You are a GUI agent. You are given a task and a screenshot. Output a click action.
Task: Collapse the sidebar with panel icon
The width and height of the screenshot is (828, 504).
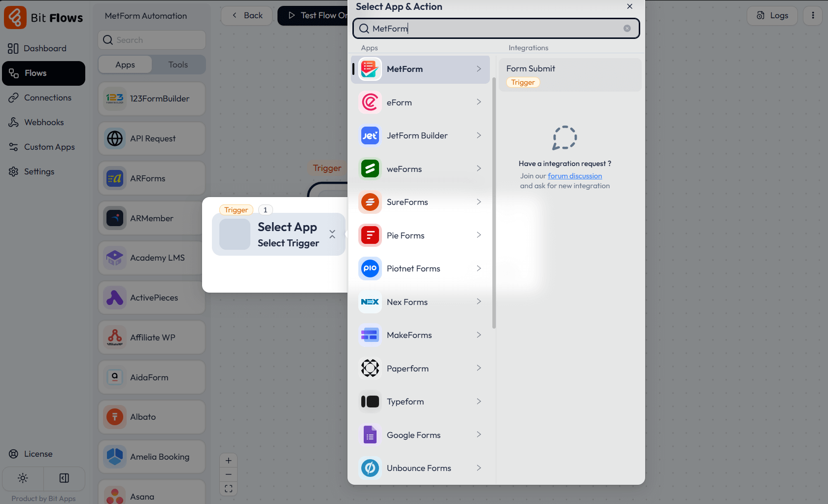pyautogui.click(x=64, y=478)
